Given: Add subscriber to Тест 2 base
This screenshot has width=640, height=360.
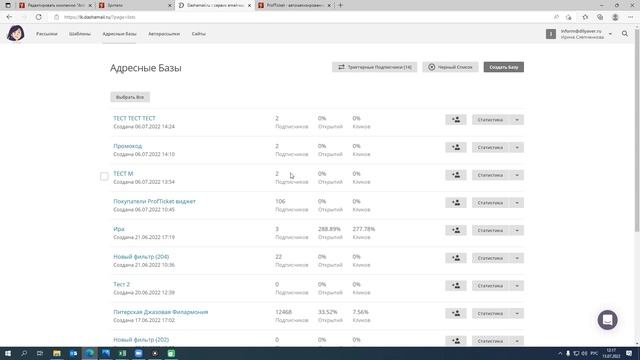Looking at the screenshot, I should pyautogui.click(x=456, y=286).
